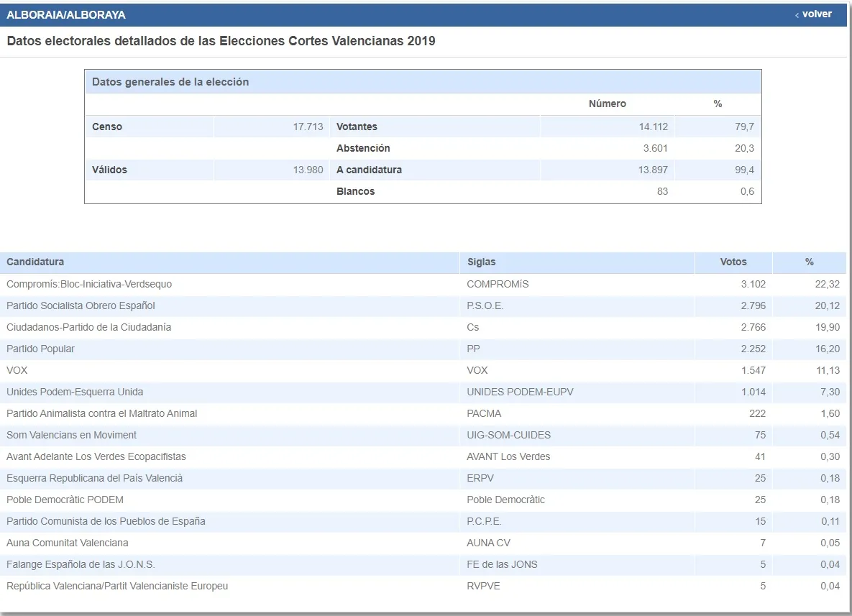Screen dimensions: 852x616
Task: Select Partido Popular candidatura name
Action: click(41, 349)
